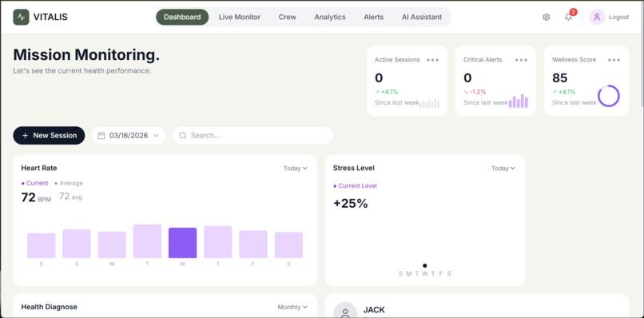Viewport: 644px width, 318px height.
Task: Open Wellness Score card three-dot menu
Action: click(x=614, y=60)
